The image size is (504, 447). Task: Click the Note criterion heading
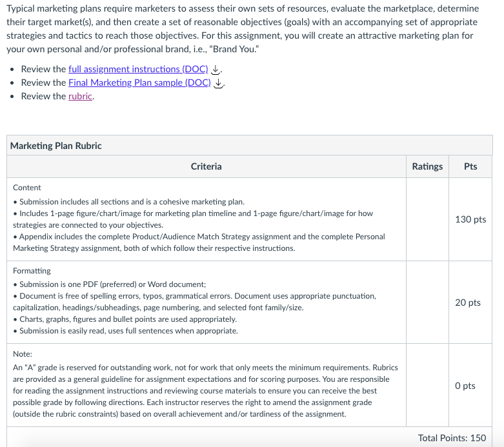pyautogui.click(x=23, y=354)
